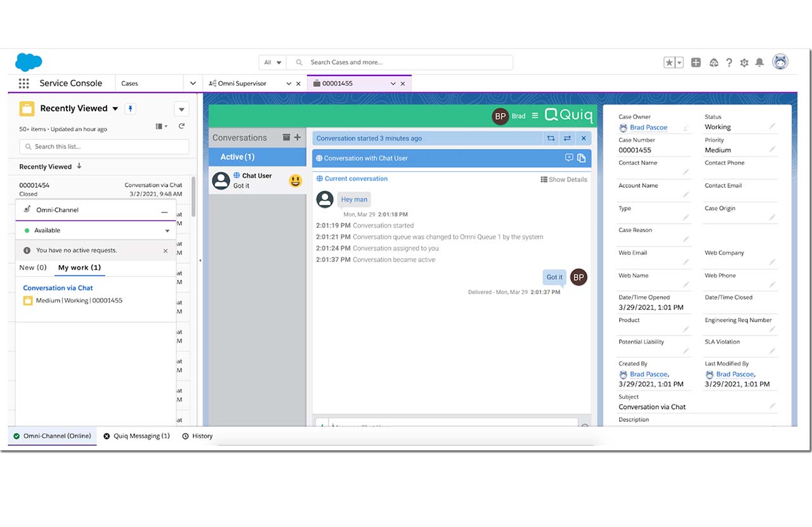812x527 pixels.
Task: Close the Omni Supervisor tab
Action: [x=298, y=83]
